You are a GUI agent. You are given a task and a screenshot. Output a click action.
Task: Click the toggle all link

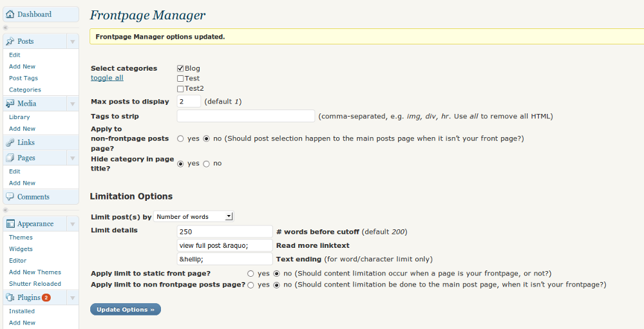pos(107,78)
